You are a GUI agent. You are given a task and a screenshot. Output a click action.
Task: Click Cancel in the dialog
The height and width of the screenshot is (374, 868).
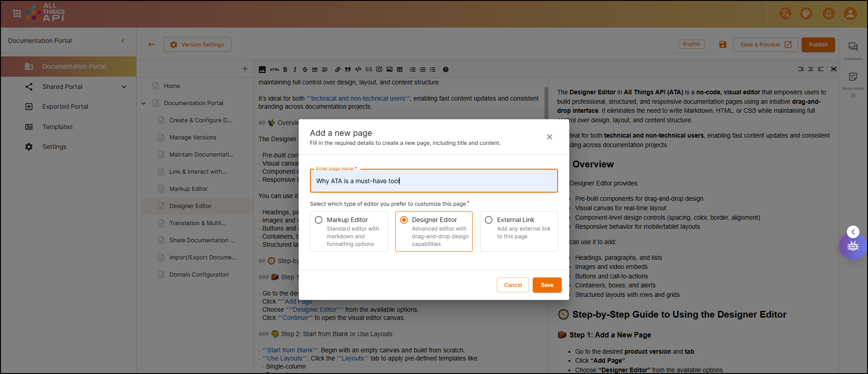click(x=512, y=285)
